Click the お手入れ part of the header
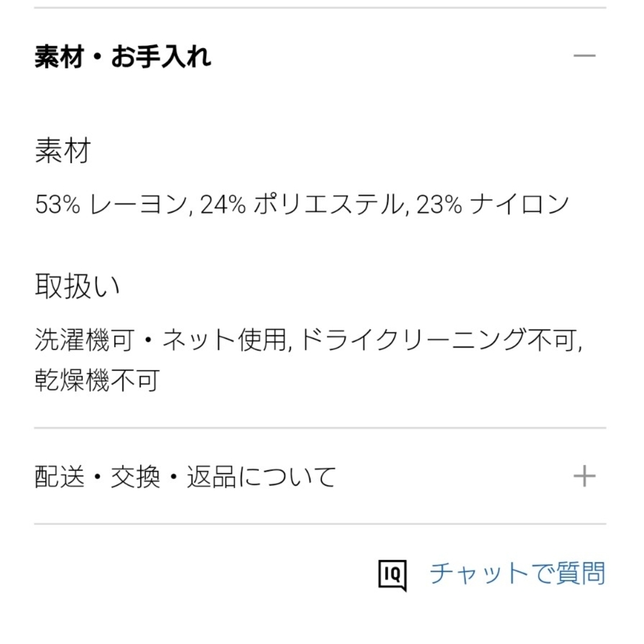Screen dimensions: 644x644 tap(161, 56)
